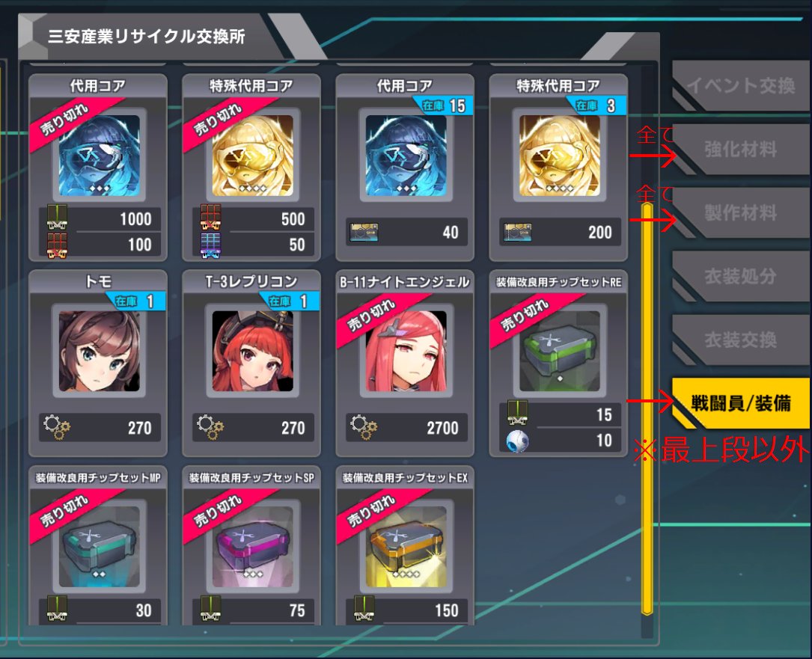Select the トモ character portrait

point(99,351)
